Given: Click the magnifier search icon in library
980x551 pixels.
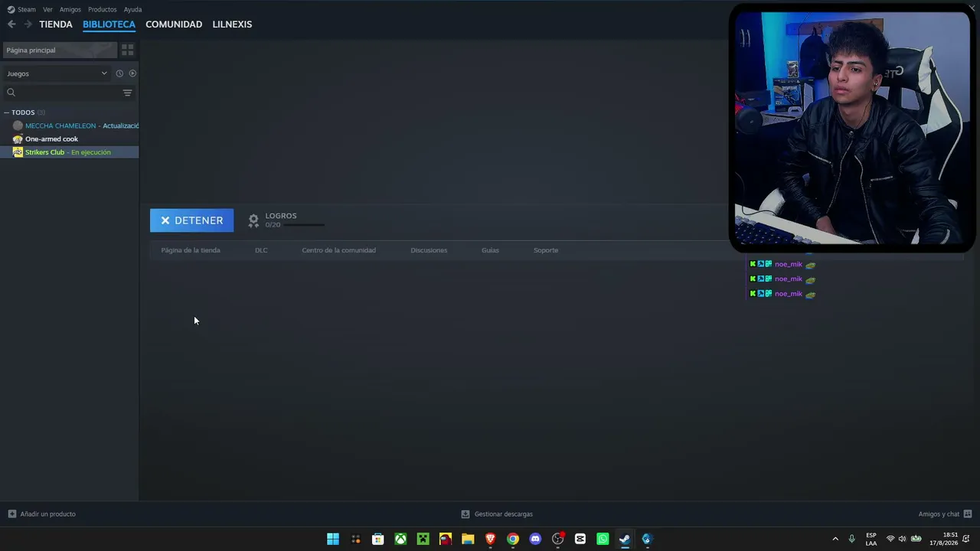Looking at the screenshot, I should [x=11, y=93].
